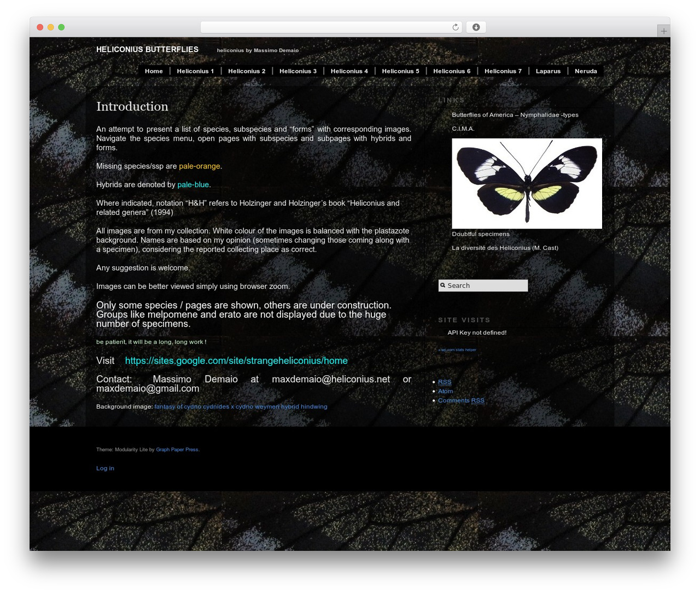Open the Heliconius 3 menu

298,71
